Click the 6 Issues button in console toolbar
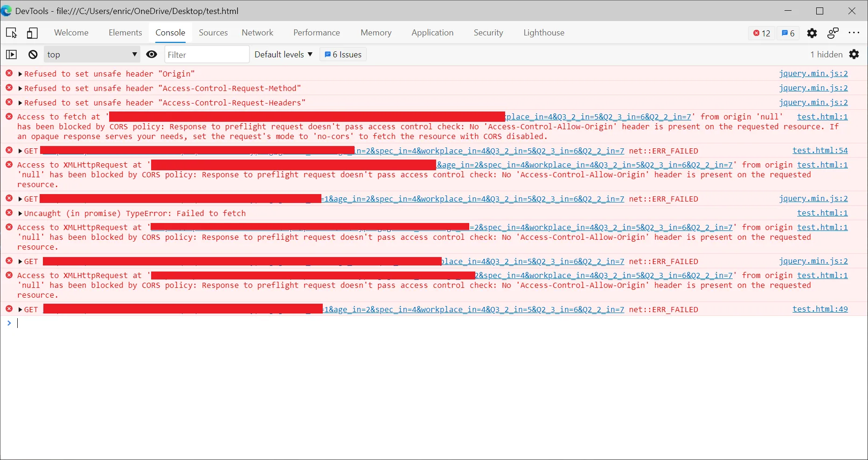The image size is (868, 460). click(343, 55)
